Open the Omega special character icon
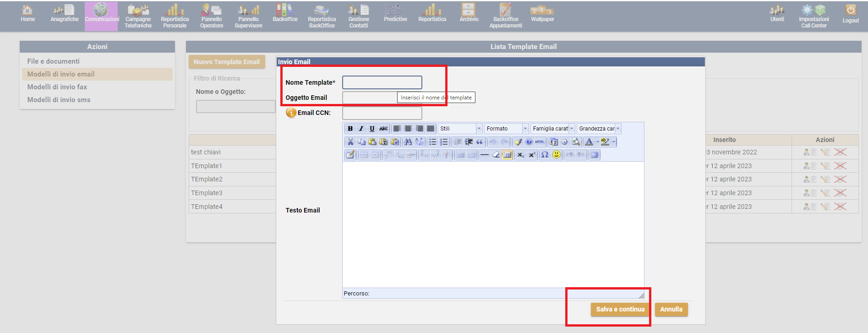 [545, 155]
